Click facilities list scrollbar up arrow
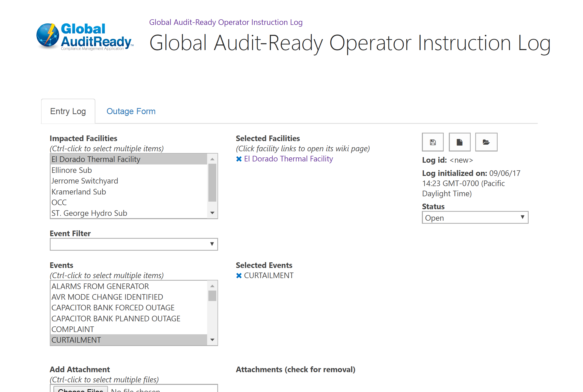The image size is (583, 392). tap(212, 159)
